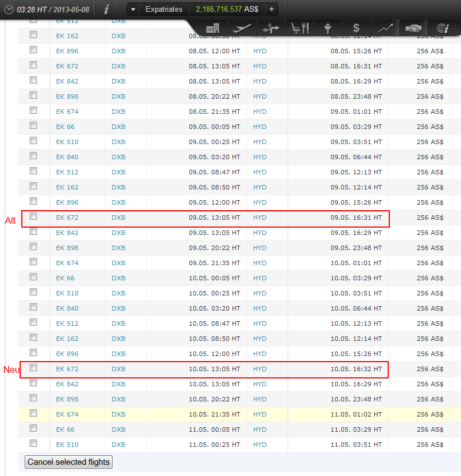Open flight EK 66 departing 11.05. 00:05

[x=65, y=429]
